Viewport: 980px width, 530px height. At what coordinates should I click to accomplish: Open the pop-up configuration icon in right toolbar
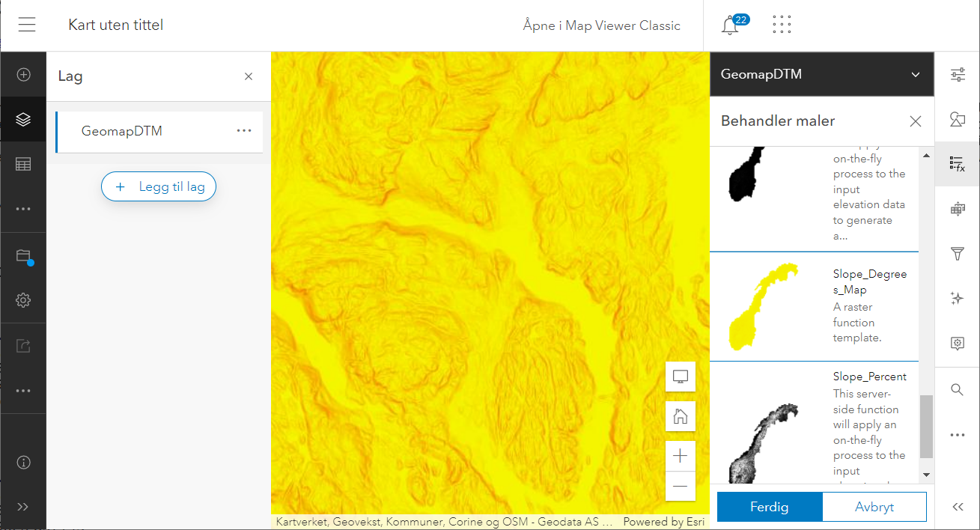click(958, 344)
